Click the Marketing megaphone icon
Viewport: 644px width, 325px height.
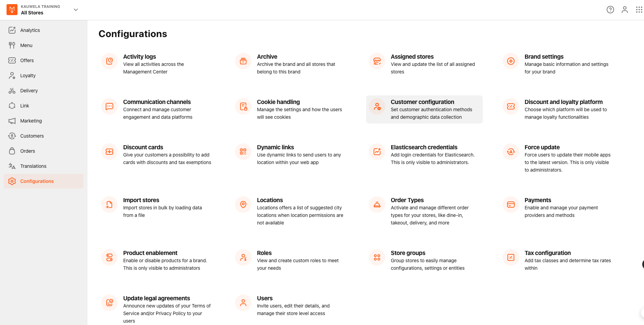tap(12, 121)
